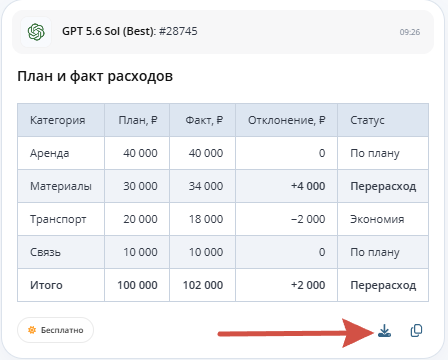The width and height of the screenshot is (448, 360).
Task: Click the План, ₽ column header
Action: coord(137,120)
